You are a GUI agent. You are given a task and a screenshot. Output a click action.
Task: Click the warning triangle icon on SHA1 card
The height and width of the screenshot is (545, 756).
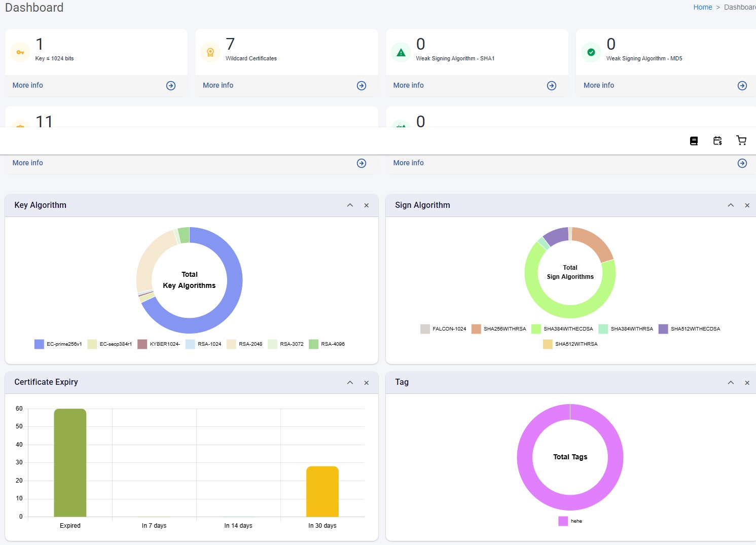click(401, 52)
